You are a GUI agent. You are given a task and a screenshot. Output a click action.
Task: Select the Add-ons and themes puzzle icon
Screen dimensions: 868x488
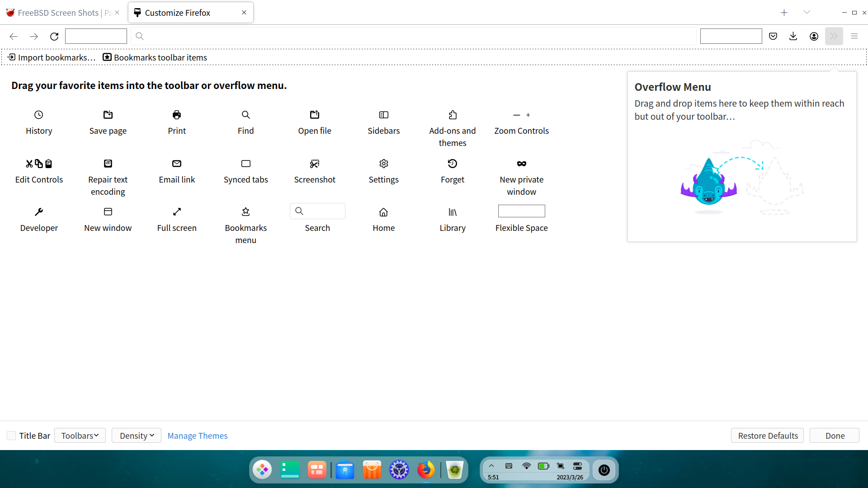pos(453,115)
